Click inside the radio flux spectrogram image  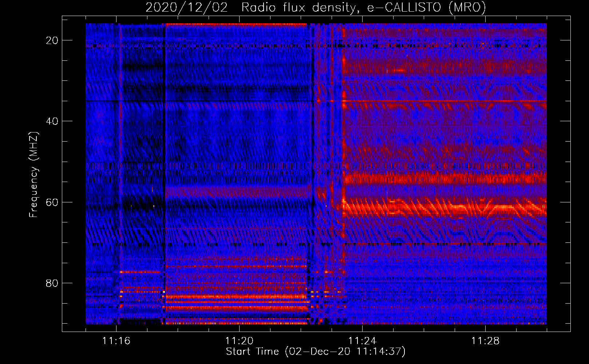316,174
